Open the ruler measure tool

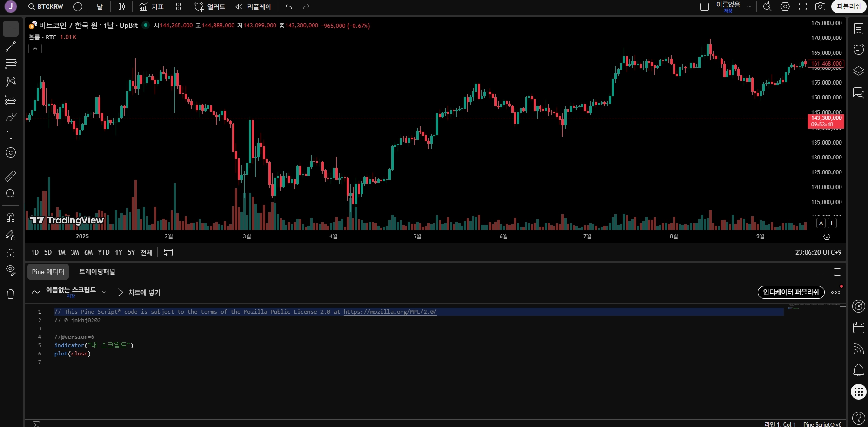[x=11, y=176]
